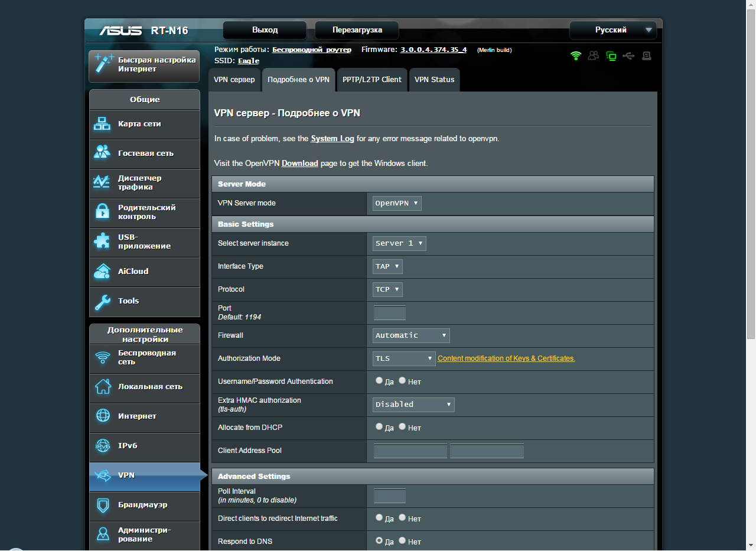Click the Firewall shield icon

click(x=103, y=506)
